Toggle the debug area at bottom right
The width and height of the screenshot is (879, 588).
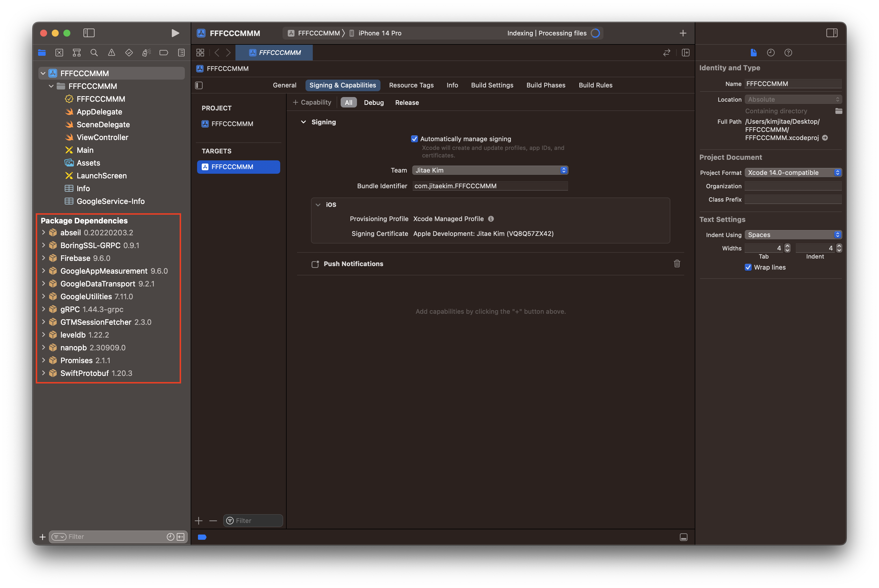coord(684,537)
